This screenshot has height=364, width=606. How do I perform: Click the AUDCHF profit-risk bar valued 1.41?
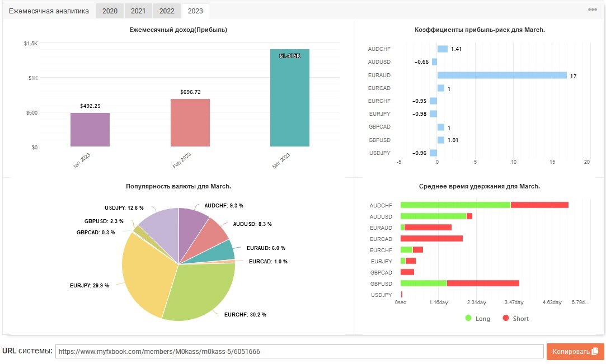tap(443, 49)
